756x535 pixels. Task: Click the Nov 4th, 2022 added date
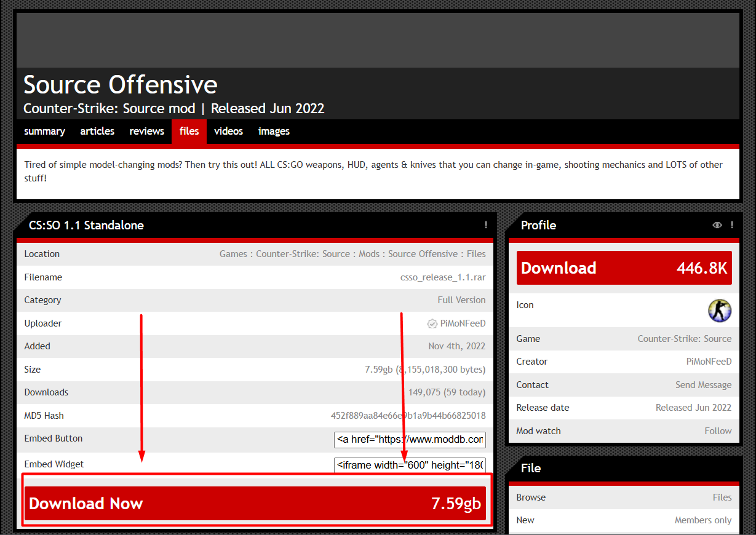(x=457, y=346)
